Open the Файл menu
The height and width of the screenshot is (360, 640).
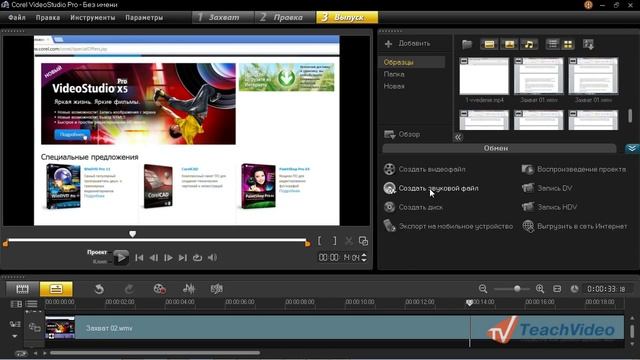17,18
